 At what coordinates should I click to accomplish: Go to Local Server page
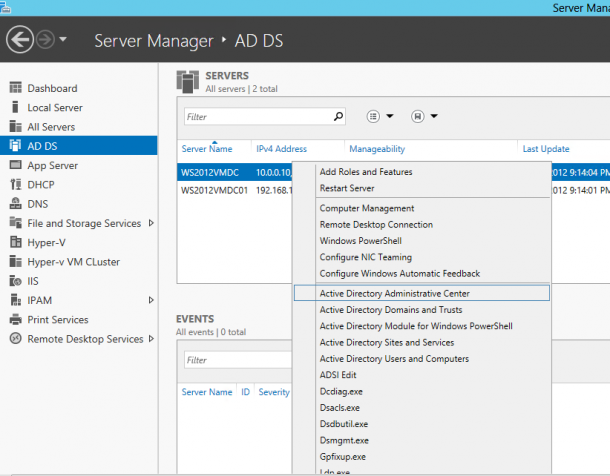coord(79,107)
